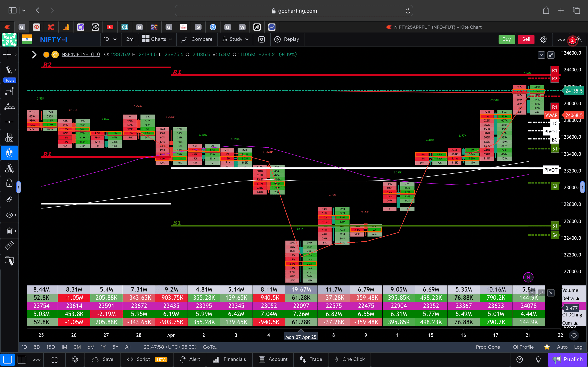The width and height of the screenshot is (588, 367).
Task: Enable One Click trading
Action: click(350, 359)
